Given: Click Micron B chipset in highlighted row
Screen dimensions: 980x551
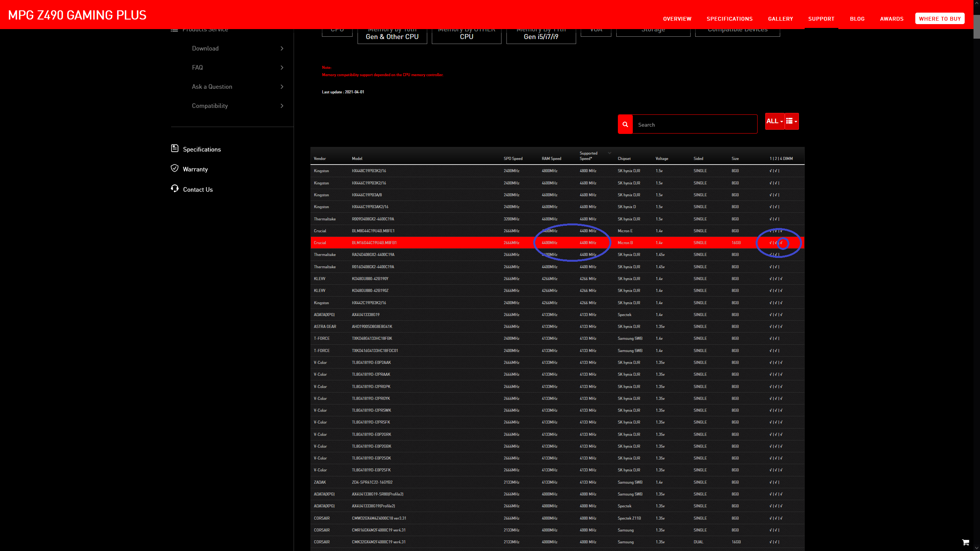Looking at the screenshot, I should click(x=625, y=243).
